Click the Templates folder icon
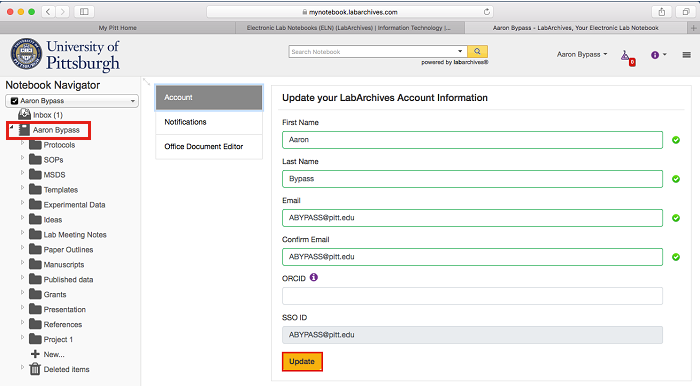Viewport: 700px width, 386px height. [x=35, y=189]
